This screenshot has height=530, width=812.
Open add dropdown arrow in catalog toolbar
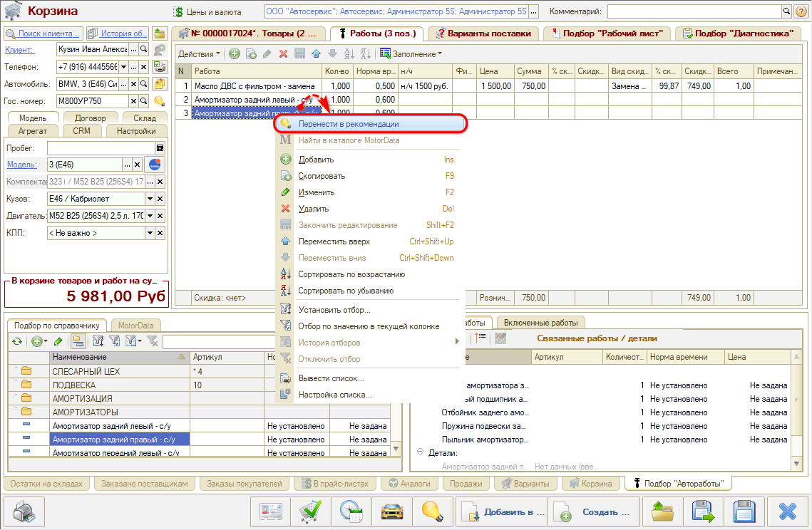(46, 341)
